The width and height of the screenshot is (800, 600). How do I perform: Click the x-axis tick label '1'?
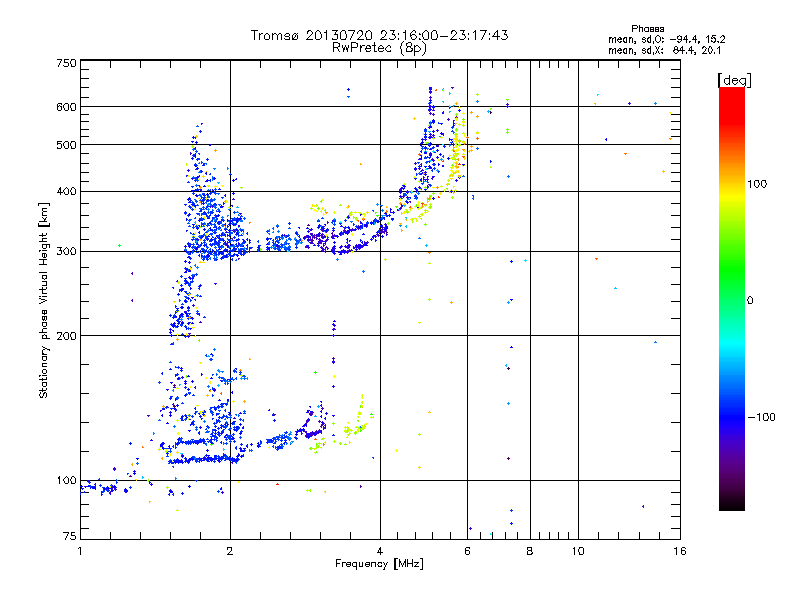[x=80, y=551]
